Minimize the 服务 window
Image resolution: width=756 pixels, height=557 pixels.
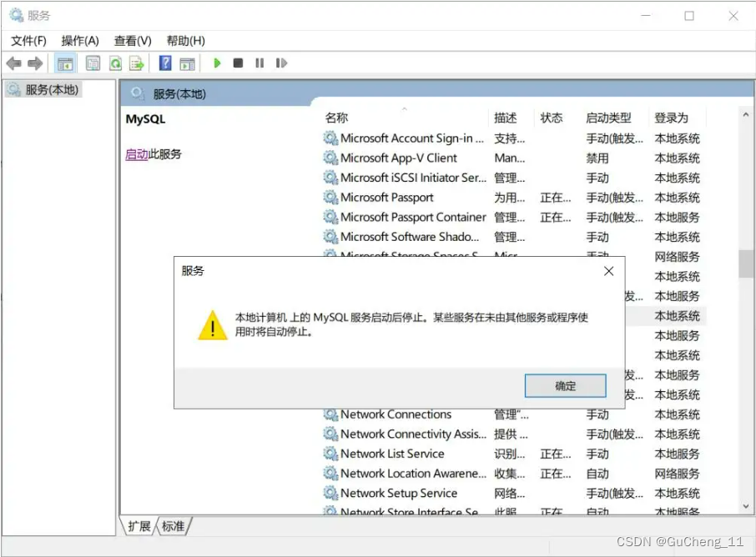click(x=646, y=16)
